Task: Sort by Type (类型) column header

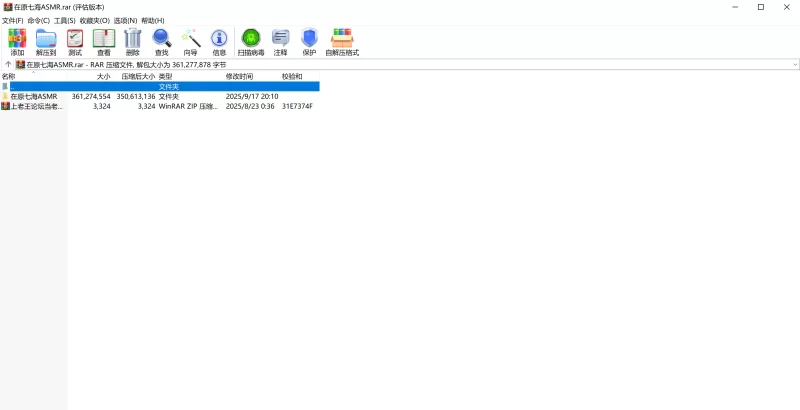Action: pos(190,76)
